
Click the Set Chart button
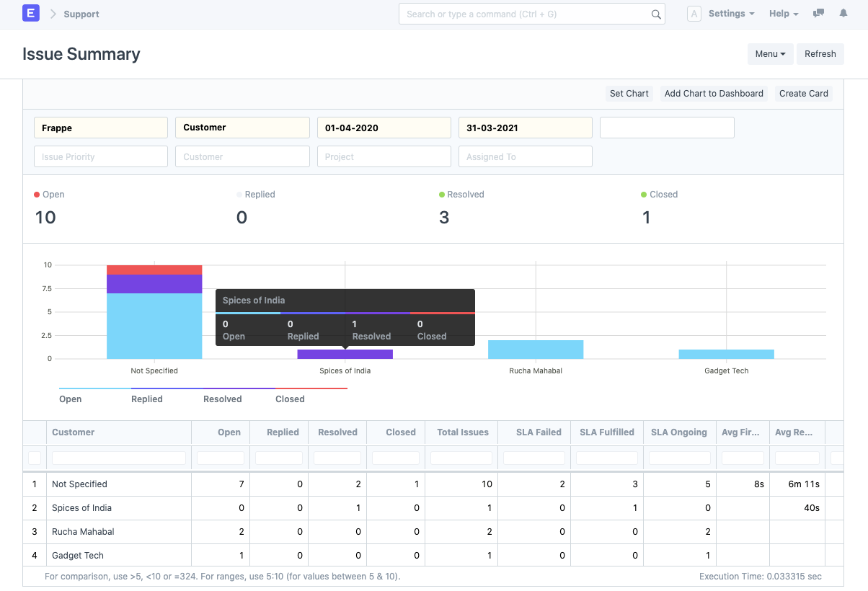(x=629, y=94)
